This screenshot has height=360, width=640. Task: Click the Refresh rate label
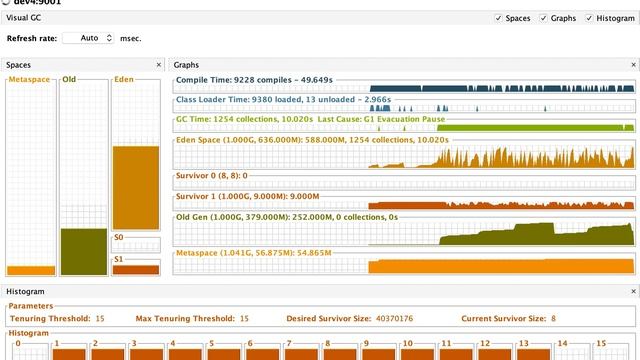coord(32,38)
